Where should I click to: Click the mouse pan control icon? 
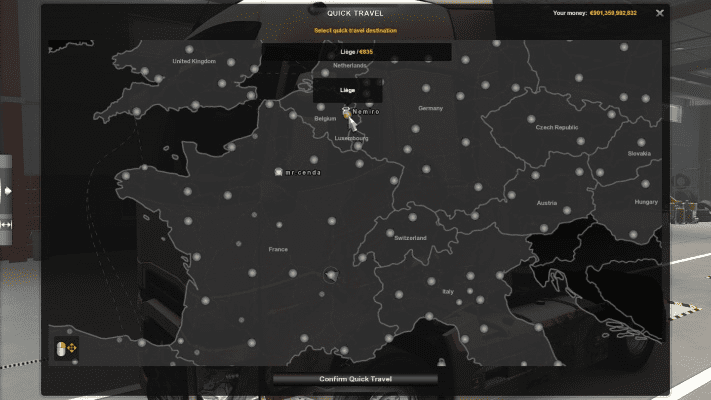coord(65,349)
